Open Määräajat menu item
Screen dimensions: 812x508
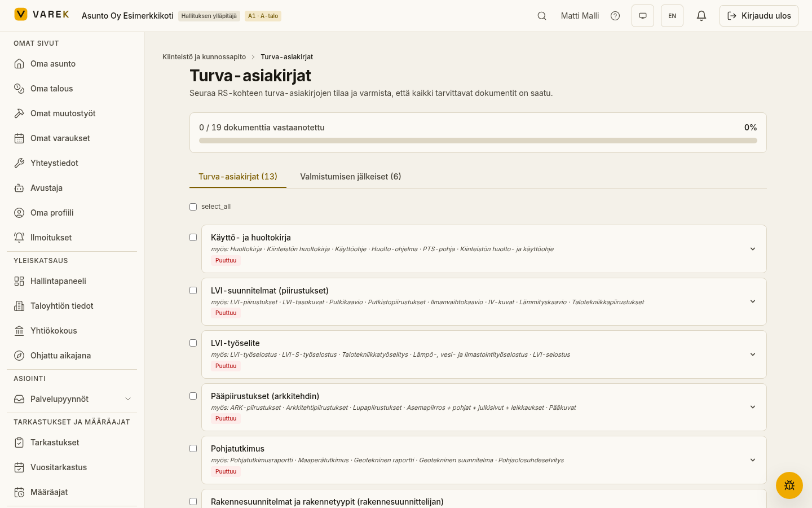[72, 492]
